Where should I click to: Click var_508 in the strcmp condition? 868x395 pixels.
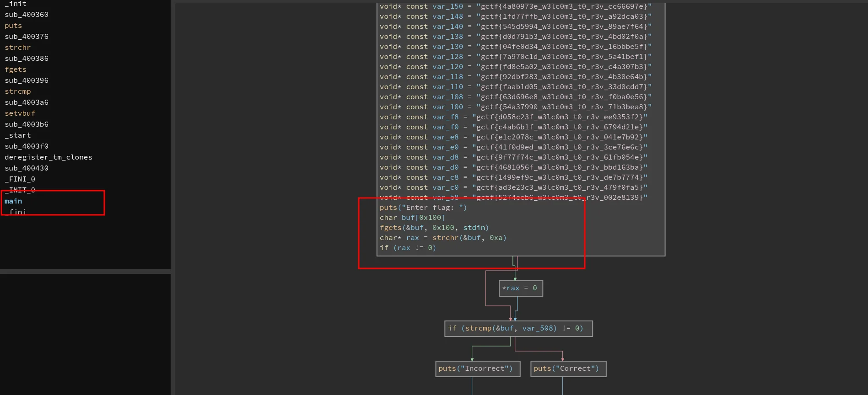point(539,328)
